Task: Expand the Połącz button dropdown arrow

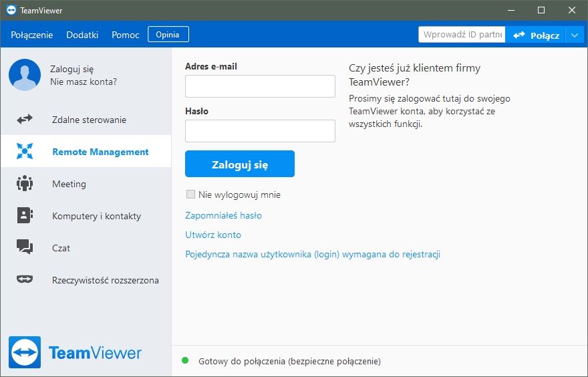Action: tap(575, 35)
